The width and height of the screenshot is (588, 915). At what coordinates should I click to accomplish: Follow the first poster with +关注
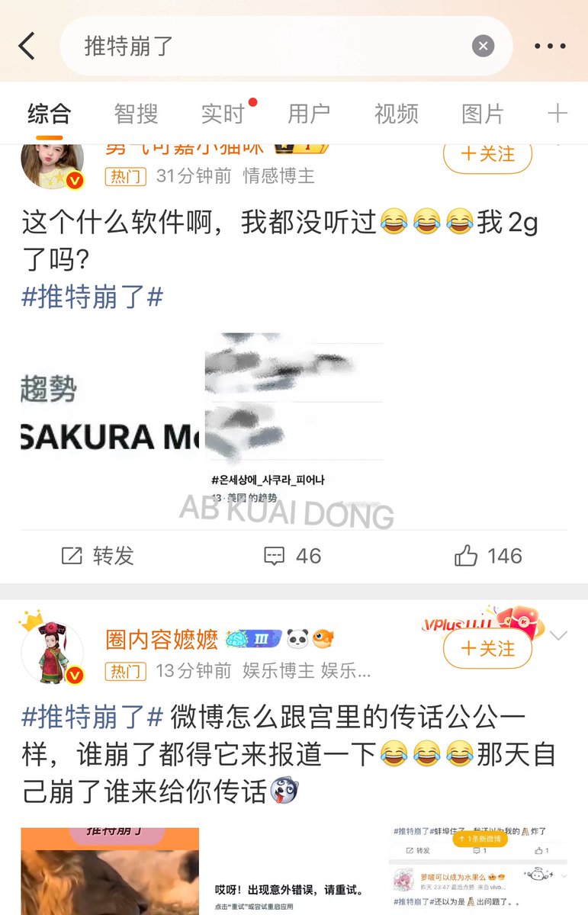click(488, 154)
